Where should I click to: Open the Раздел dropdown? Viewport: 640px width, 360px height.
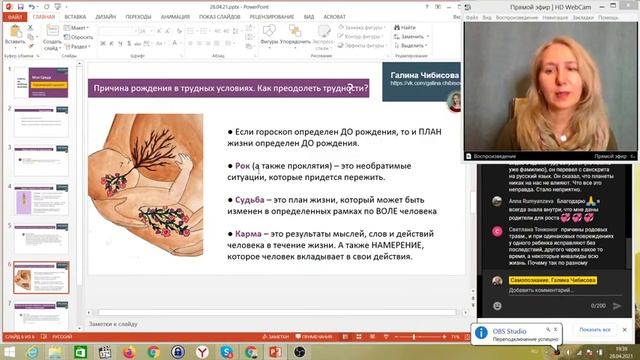(x=78, y=46)
